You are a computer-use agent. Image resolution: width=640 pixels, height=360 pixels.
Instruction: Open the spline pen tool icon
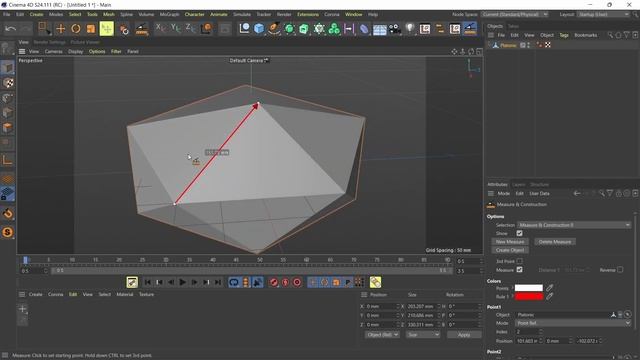pos(274,29)
